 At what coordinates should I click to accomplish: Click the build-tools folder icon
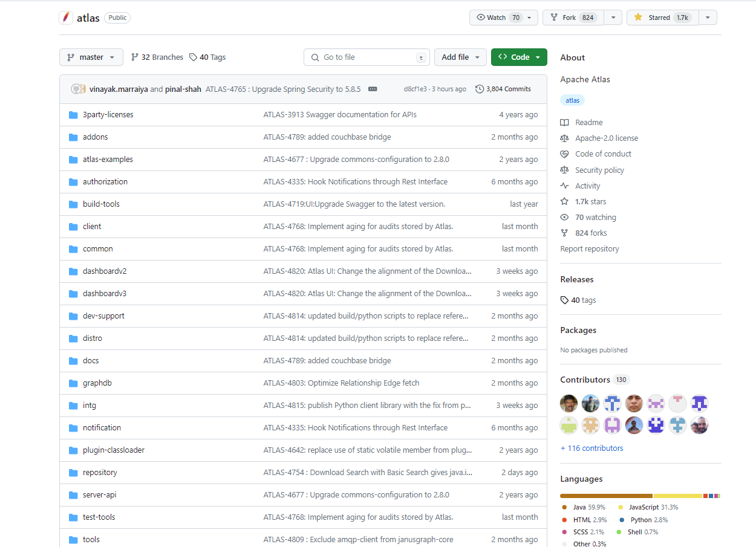[73, 204]
